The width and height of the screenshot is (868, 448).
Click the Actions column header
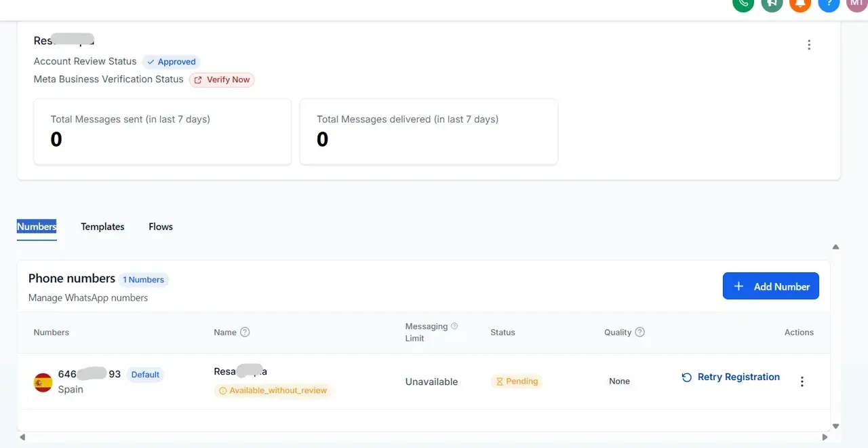point(799,333)
